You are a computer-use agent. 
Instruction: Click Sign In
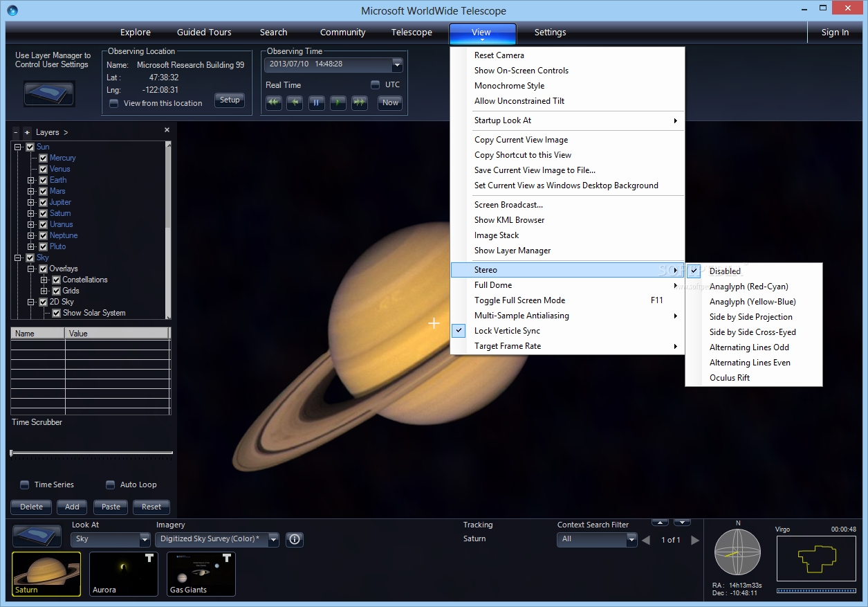tap(835, 33)
